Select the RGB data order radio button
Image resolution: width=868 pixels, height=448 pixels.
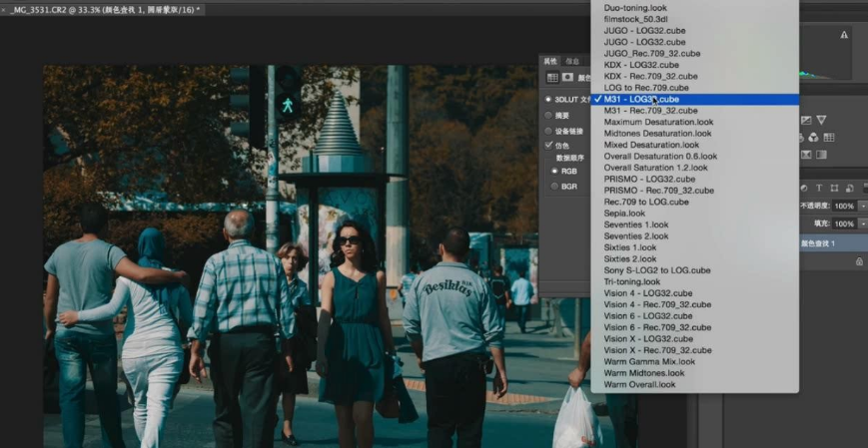(554, 172)
